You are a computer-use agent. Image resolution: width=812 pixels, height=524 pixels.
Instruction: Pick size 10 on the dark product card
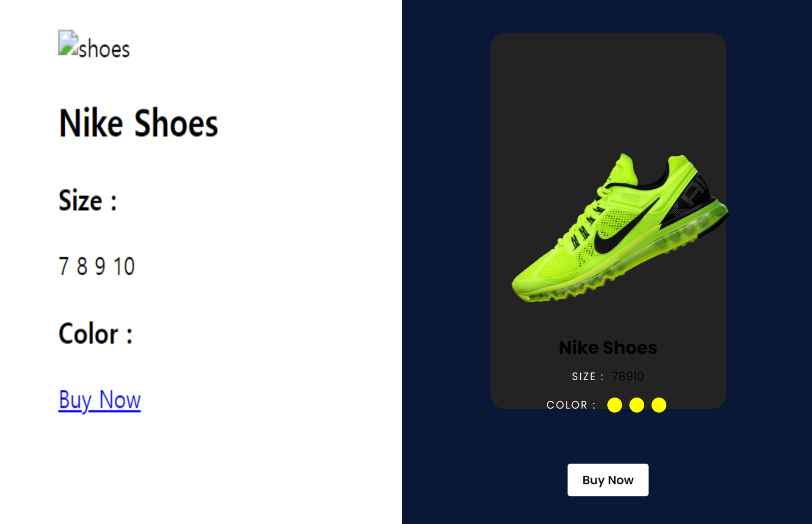[638, 376]
